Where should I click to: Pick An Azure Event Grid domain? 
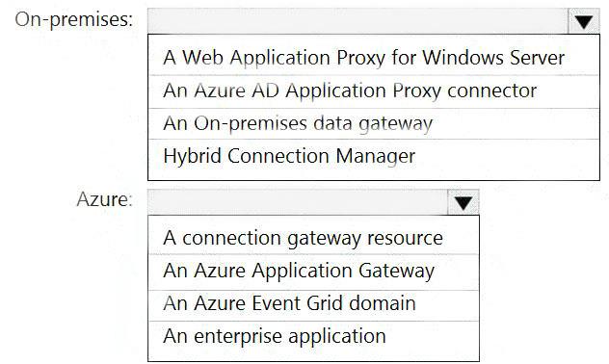313,303
